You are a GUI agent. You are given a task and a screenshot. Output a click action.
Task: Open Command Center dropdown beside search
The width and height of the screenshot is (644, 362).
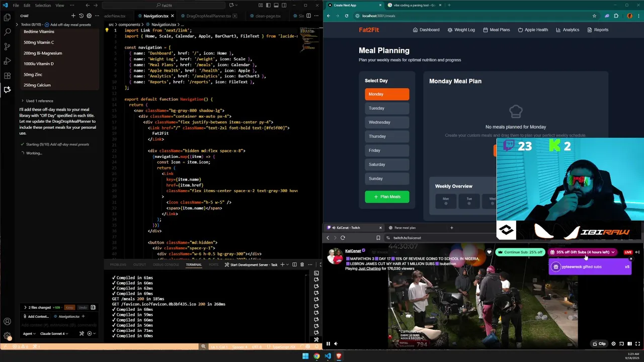tap(236, 5)
